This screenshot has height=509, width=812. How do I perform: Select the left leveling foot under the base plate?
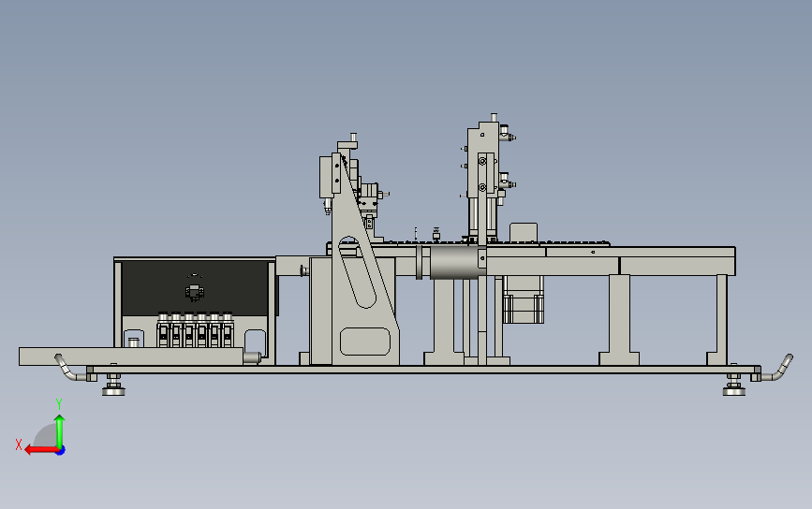coord(113,385)
